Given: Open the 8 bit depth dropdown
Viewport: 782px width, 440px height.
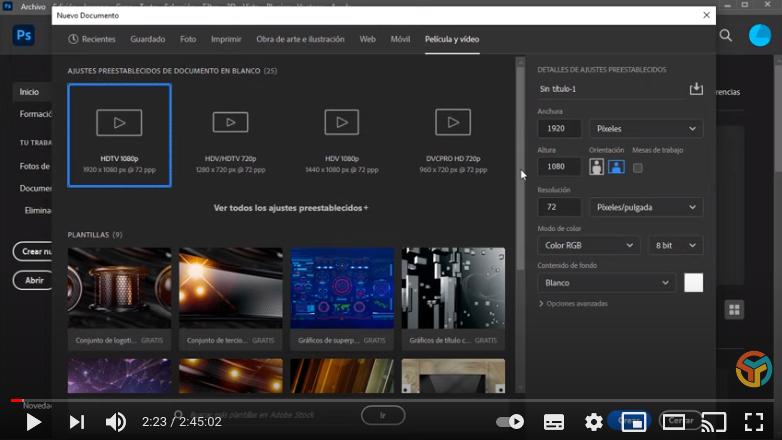Looking at the screenshot, I should (x=675, y=245).
